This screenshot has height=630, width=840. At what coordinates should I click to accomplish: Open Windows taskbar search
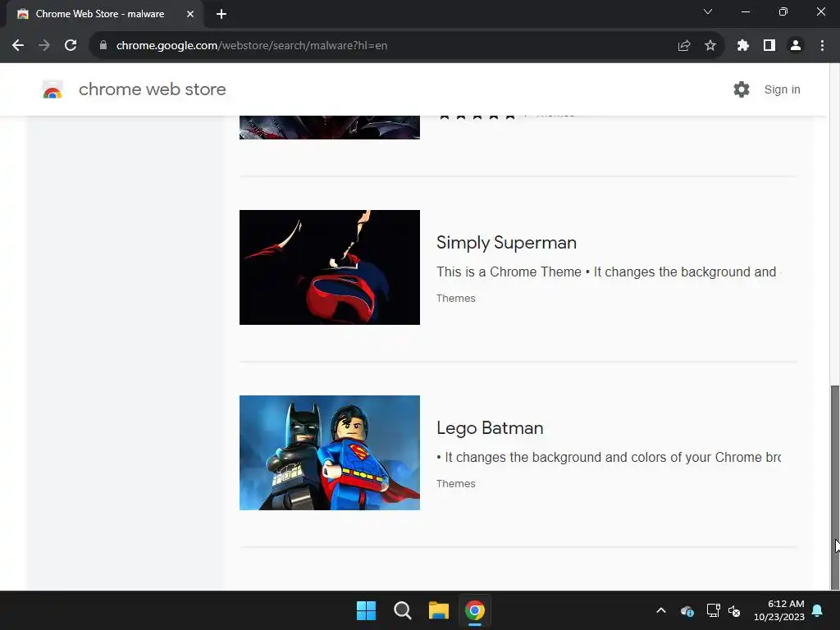402,610
